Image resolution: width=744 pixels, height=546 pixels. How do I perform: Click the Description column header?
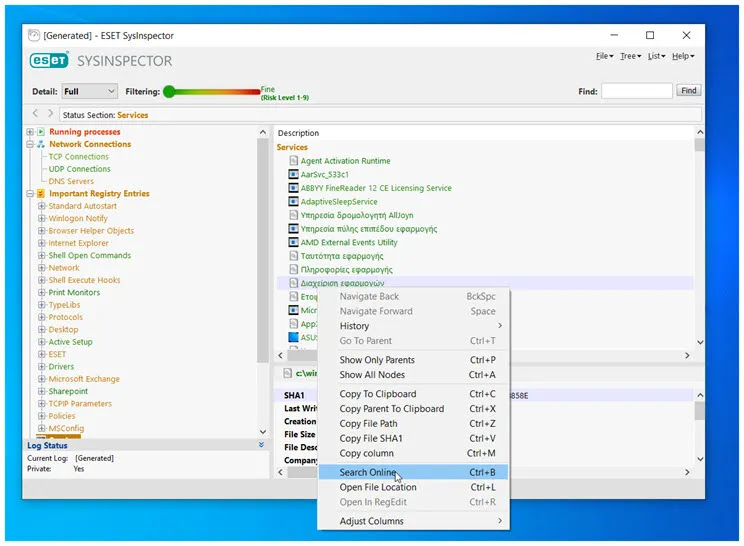(298, 133)
